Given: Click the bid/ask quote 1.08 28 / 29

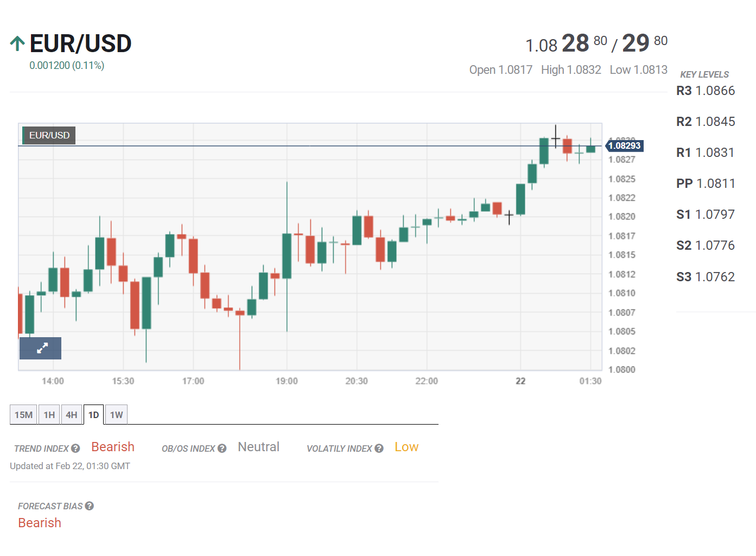Looking at the screenshot, I should click(596, 43).
